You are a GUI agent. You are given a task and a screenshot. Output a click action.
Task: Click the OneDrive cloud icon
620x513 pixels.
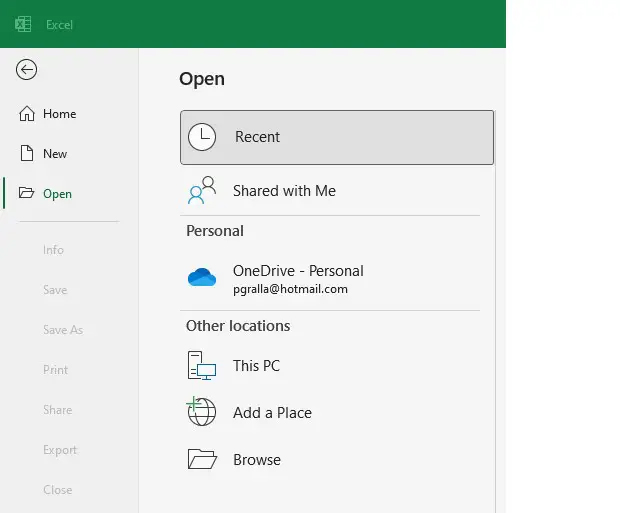202,278
